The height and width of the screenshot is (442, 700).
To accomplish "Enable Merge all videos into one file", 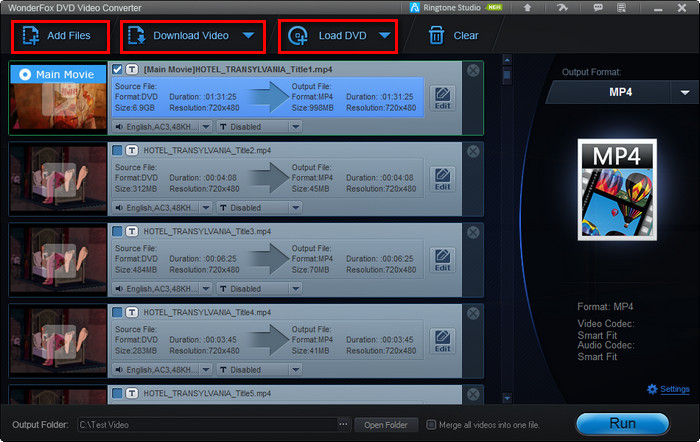I will point(431,425).
